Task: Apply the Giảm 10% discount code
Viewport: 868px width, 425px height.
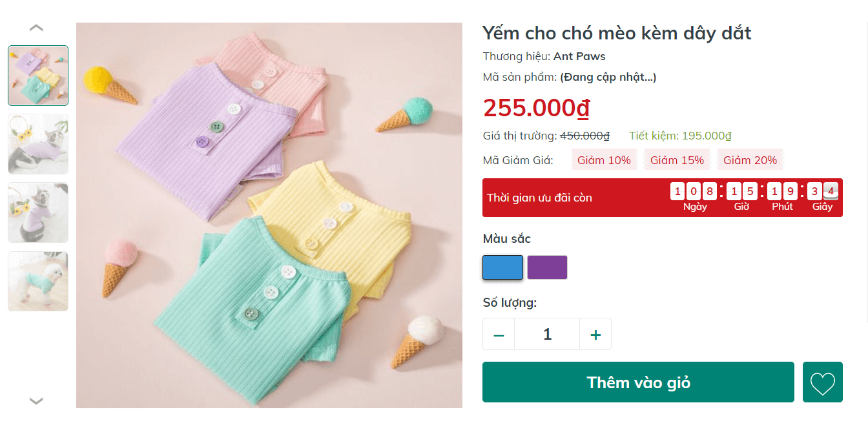Action: coord(604,160)
